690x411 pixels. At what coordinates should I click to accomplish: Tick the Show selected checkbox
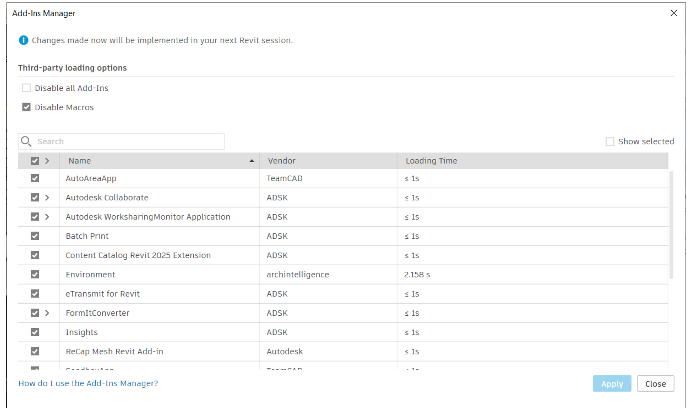610,141
